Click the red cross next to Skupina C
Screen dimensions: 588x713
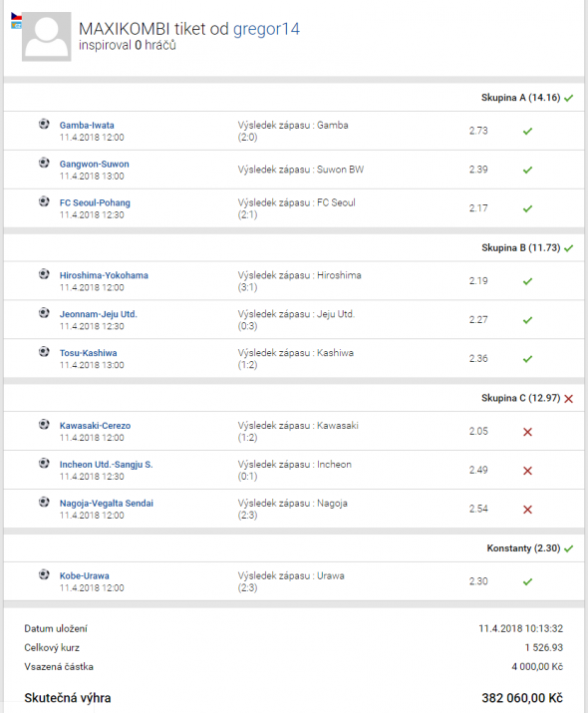point(568,399)
